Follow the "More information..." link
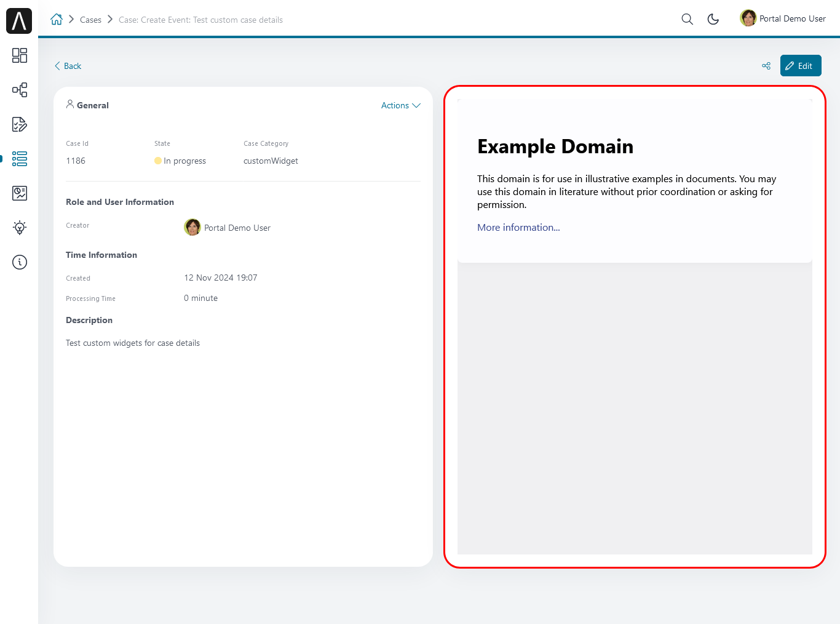 tap(518, 227)
